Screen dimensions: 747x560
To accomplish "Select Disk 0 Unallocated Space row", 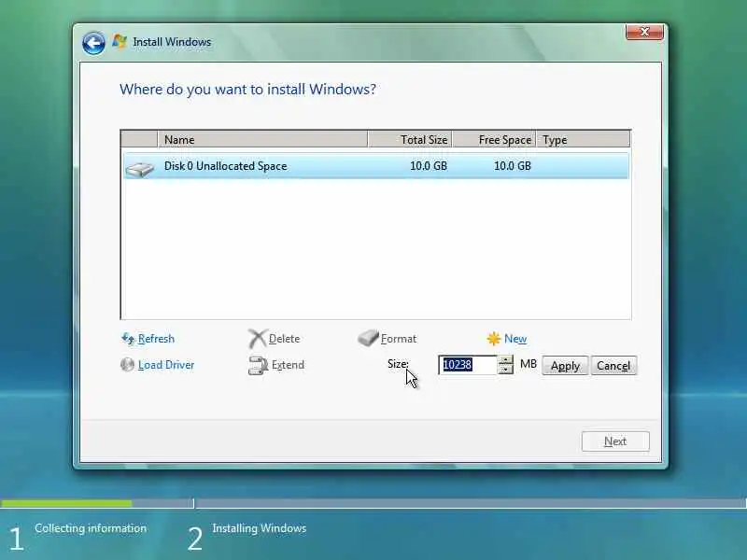I will coord(376,166).
